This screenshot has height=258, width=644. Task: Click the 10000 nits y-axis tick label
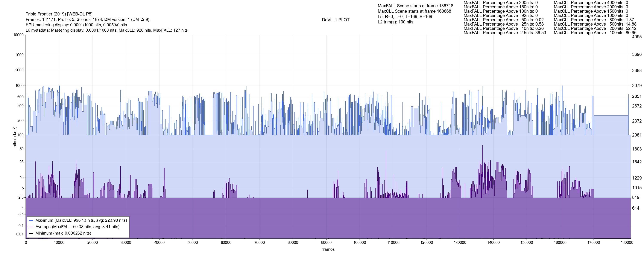[18, 35]
